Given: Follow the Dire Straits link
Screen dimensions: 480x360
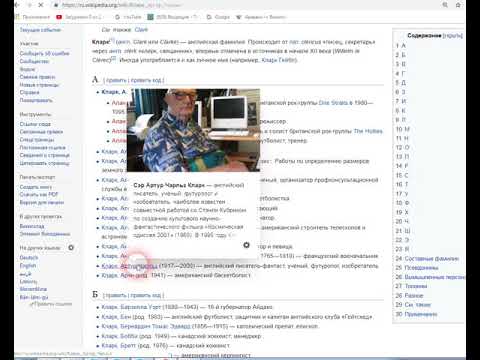Looking at the screenshot, I should (333, 103).
